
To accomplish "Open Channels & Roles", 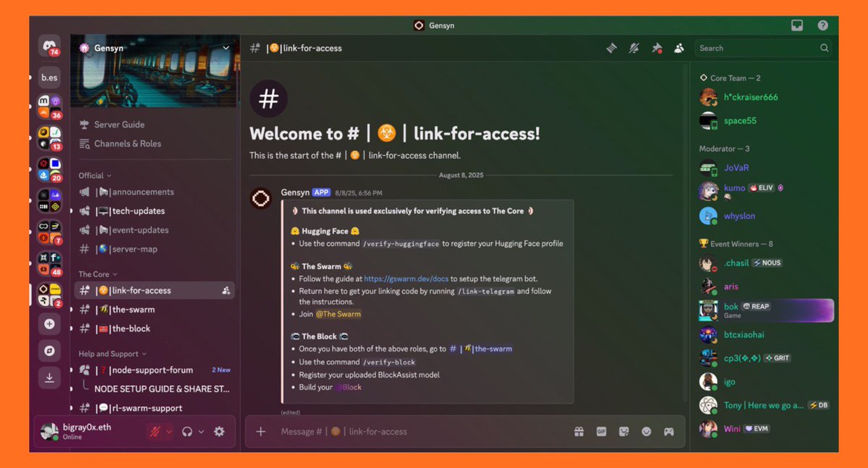I will [119, 143].
